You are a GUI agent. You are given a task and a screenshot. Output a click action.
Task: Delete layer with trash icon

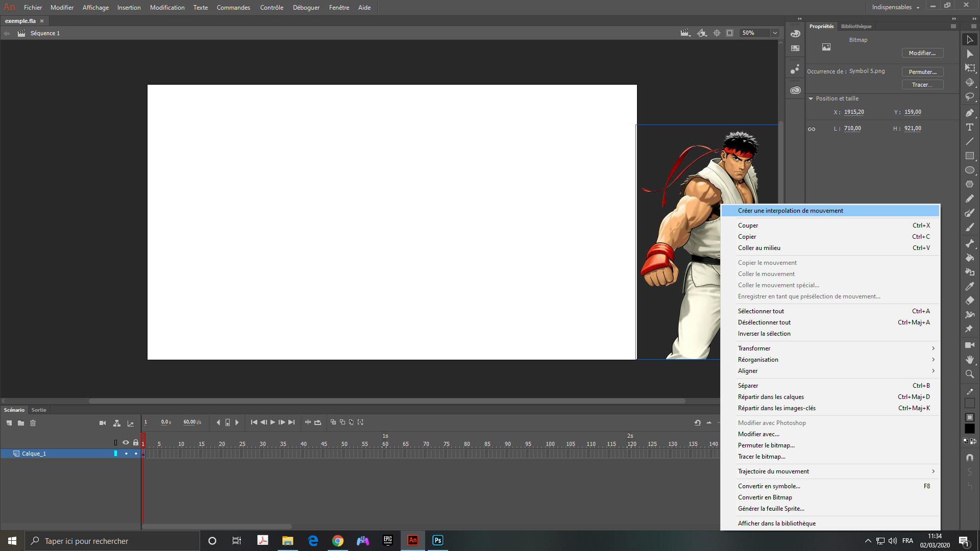pyautogui.click(x=33, y=423)
